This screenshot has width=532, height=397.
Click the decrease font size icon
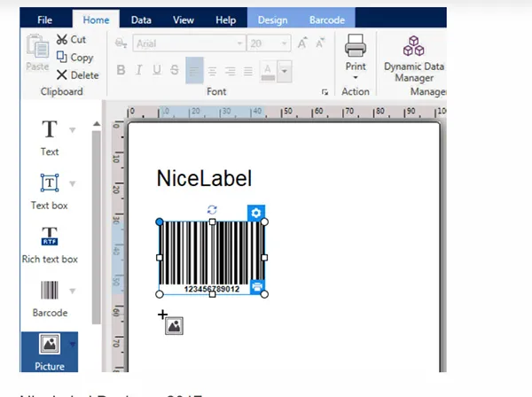320,43
